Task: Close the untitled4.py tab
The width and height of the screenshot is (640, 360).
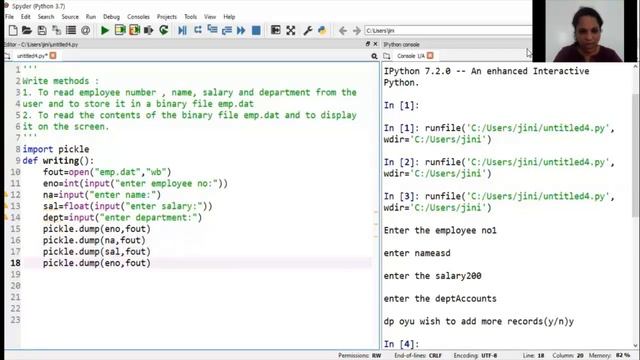Action: pos(53,56)
